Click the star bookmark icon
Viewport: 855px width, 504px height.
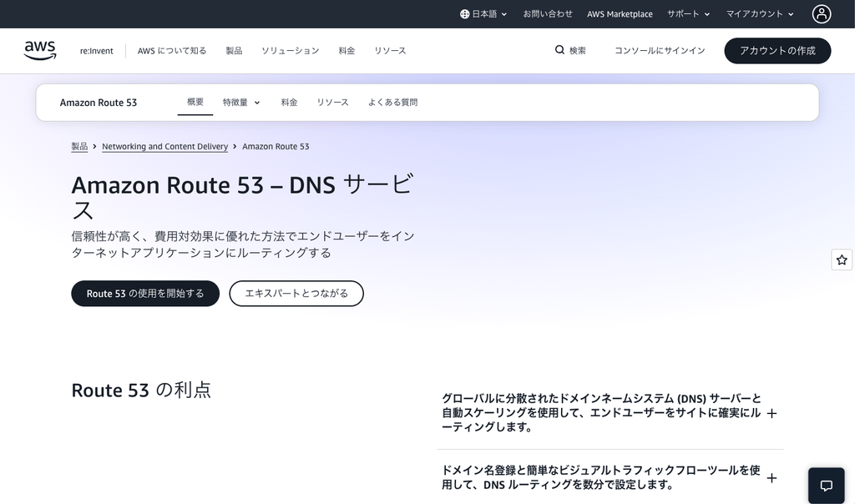842,260
